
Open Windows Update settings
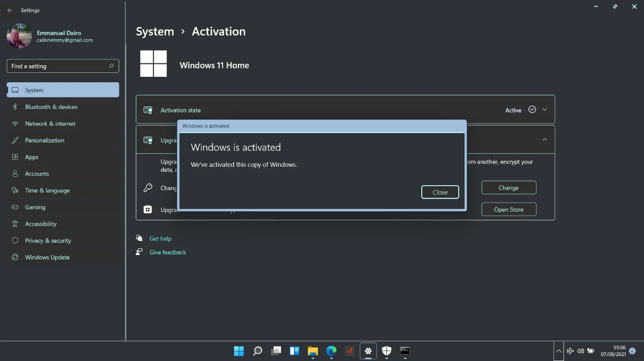[x=63, y=257]
